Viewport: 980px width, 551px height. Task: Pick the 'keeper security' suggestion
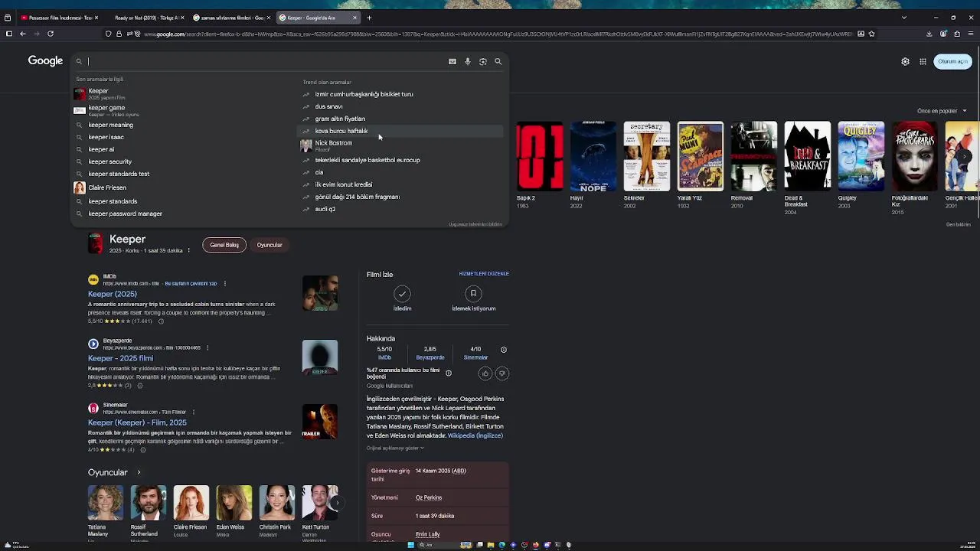point(110,161)
